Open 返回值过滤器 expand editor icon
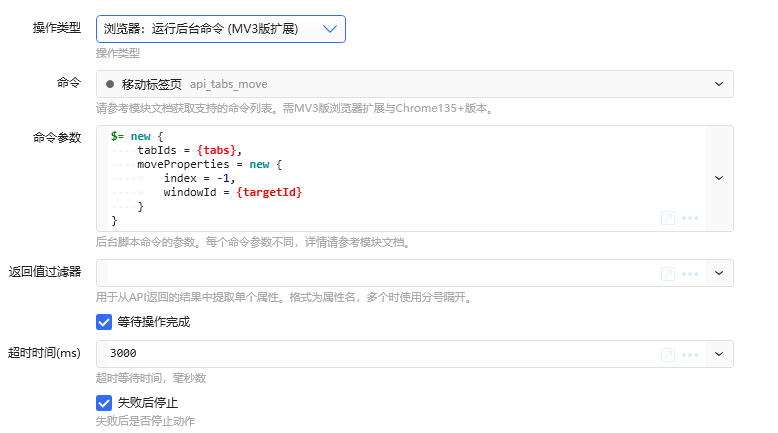This screenshot has height=433, width=778. pos(668,274)
